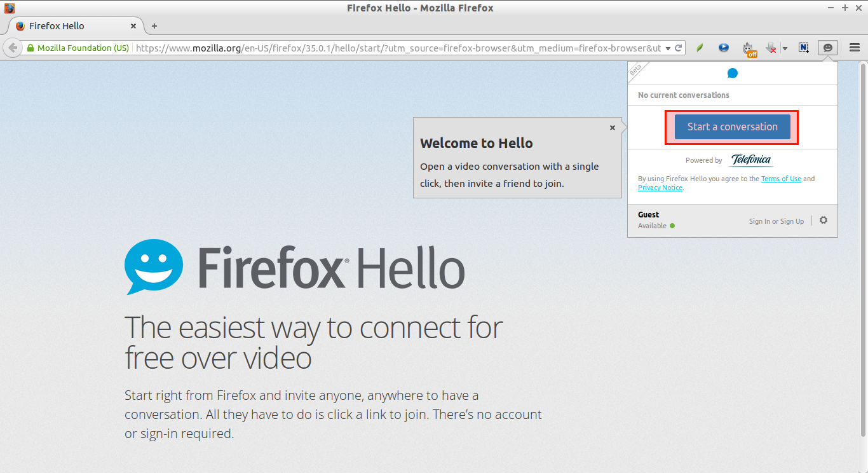
Task: Click the page vertical scrollbar
Action: pyautogui.click(x=863, y=249)
